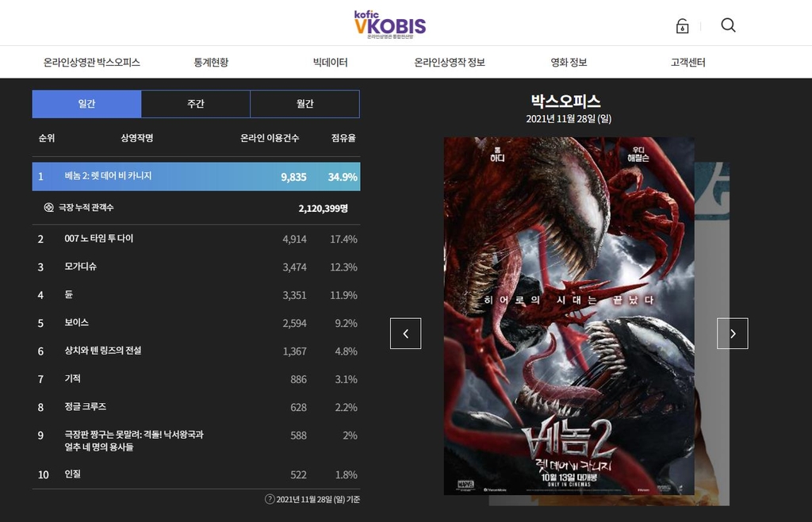This screenshot has width=812, height=522.
Task: Show previous poster with left arrow
Action: (405, 333)
